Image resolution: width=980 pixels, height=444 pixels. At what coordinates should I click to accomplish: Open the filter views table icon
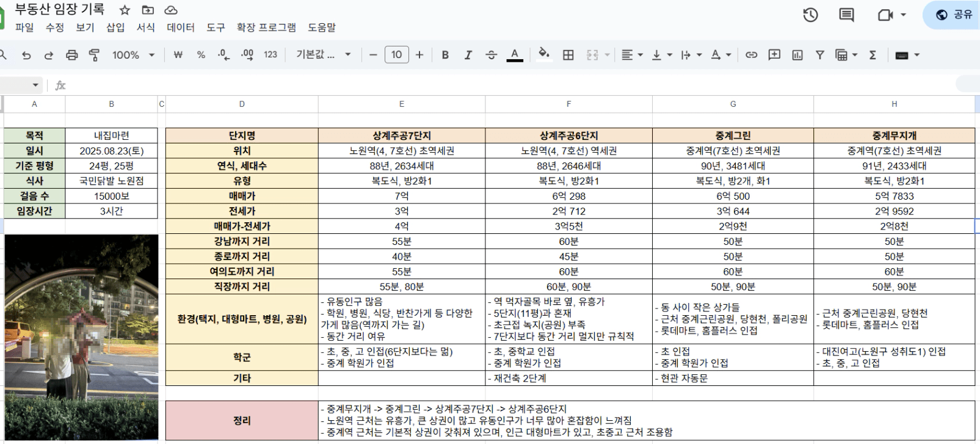[842, 55]
